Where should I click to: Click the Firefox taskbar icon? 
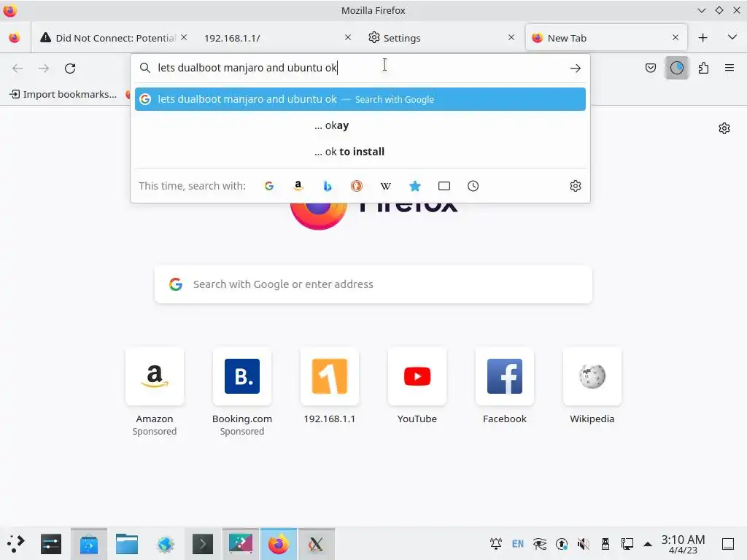[278, 544]
